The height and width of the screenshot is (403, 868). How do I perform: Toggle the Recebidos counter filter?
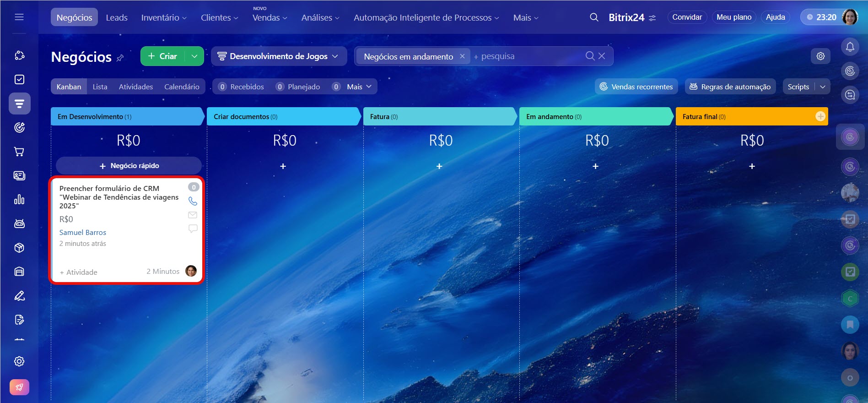(241, 87)
